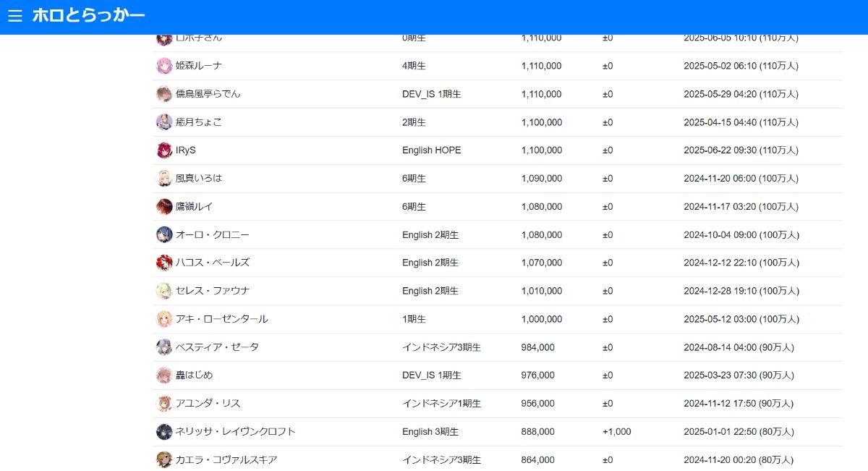Click 轟はじめ's avatar thumbnail
Screen dimensions: 868x471
(x=164, y=375)
